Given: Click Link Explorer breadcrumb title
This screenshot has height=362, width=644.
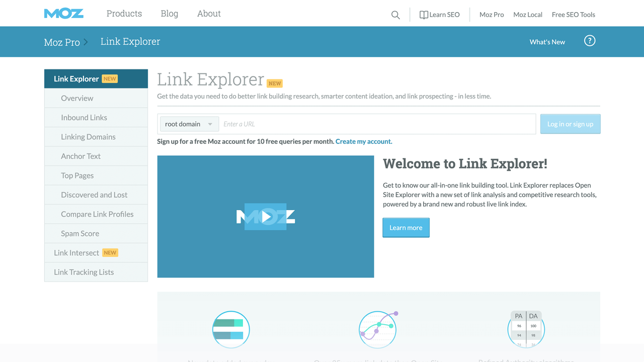Looking at the screenshot, I should pyautogui.click(x=130, y=42).
